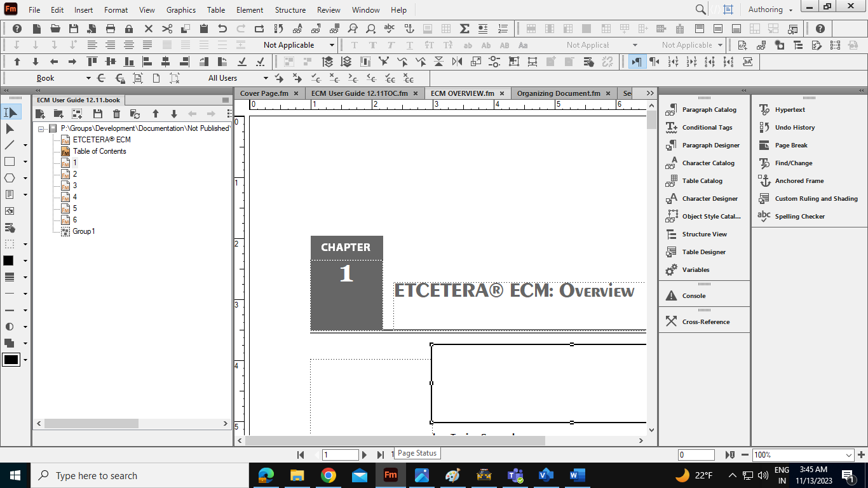Open the Format menu

[x=116, y=10]
